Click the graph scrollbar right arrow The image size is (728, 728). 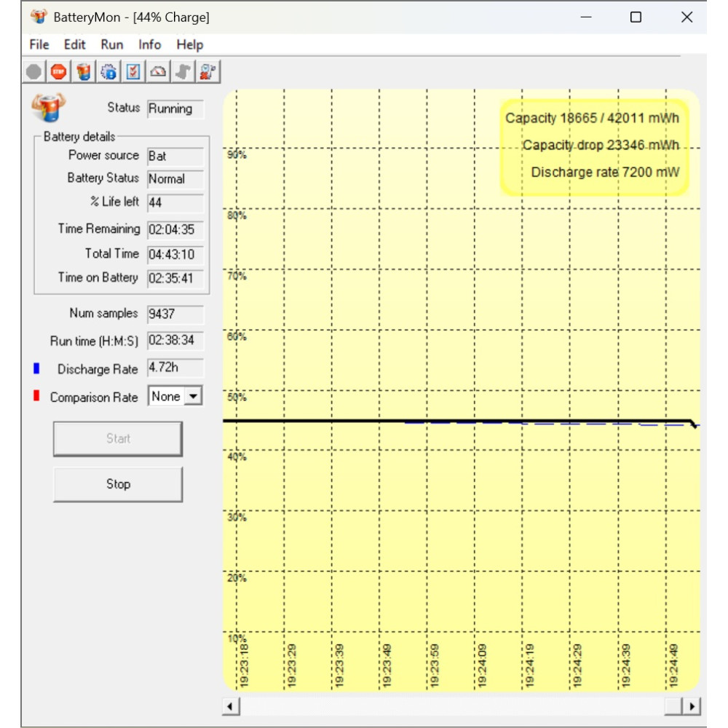point(692,706)
